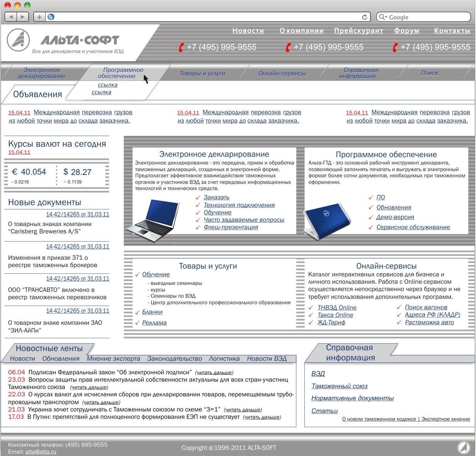The height and width of the screenshot is (456, 476).
Task: Select Программное обеспечение navigation tab
Action: [x=120, y=73]
